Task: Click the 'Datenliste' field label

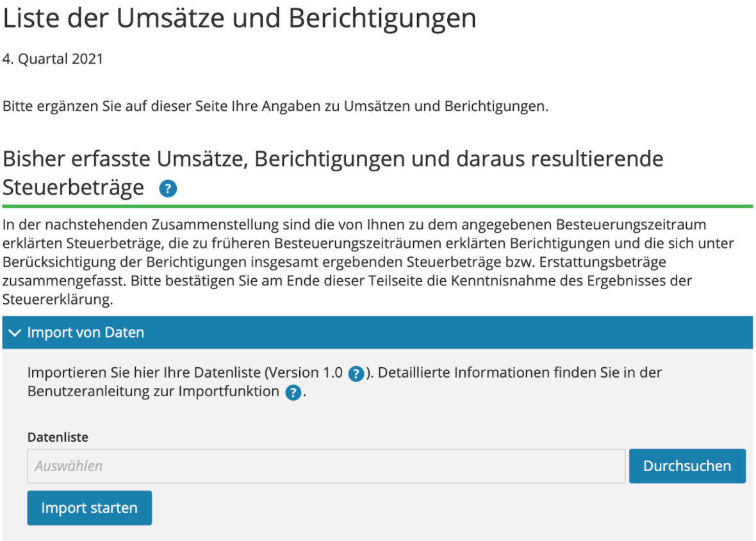Action: pos(58,437)
